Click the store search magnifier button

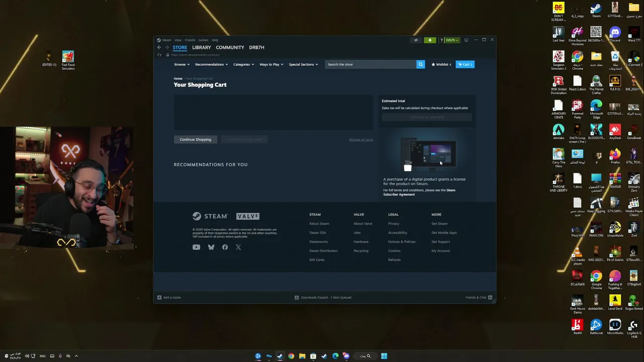tap(421, 64)
